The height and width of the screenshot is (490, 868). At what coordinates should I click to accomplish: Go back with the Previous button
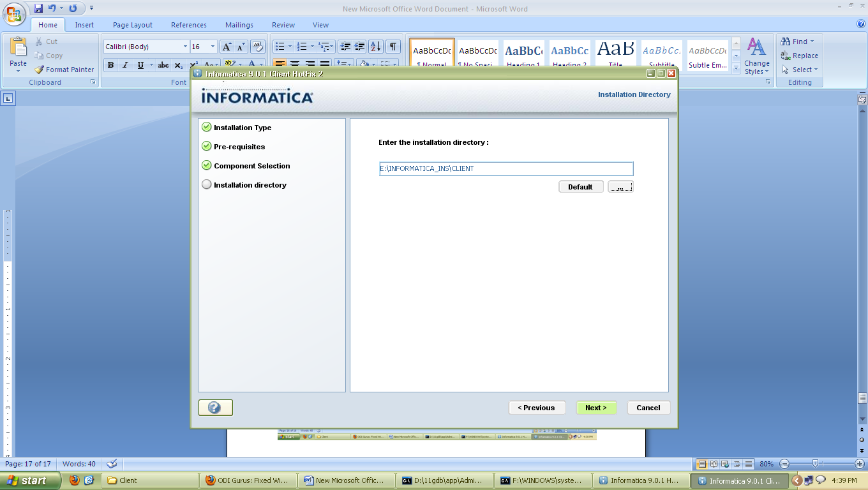click(537, 408)
